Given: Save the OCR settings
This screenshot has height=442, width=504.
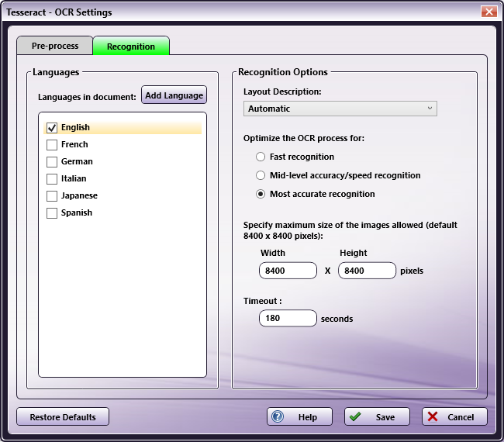Looking at the screenshot, I should tap(377, 416).
